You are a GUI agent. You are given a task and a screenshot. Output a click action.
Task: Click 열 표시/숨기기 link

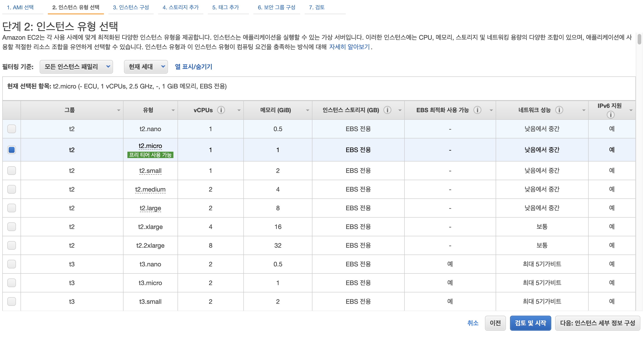tap(193, 67)
